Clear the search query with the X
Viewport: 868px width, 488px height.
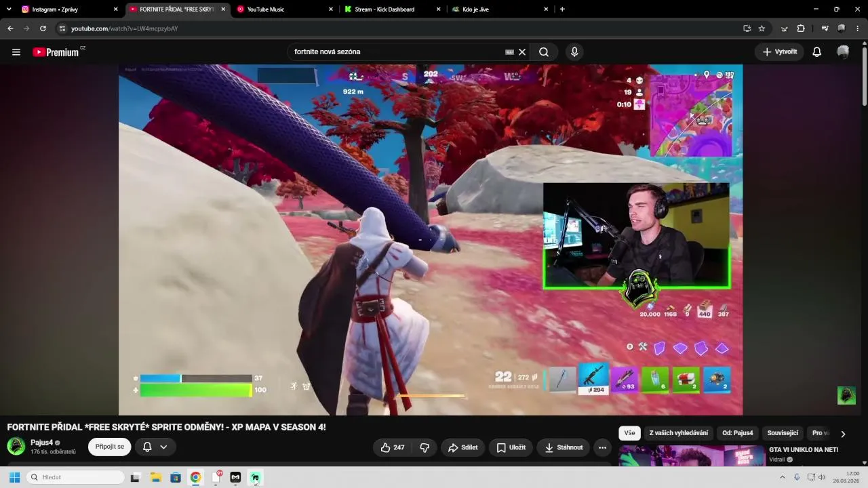(522, 52)
